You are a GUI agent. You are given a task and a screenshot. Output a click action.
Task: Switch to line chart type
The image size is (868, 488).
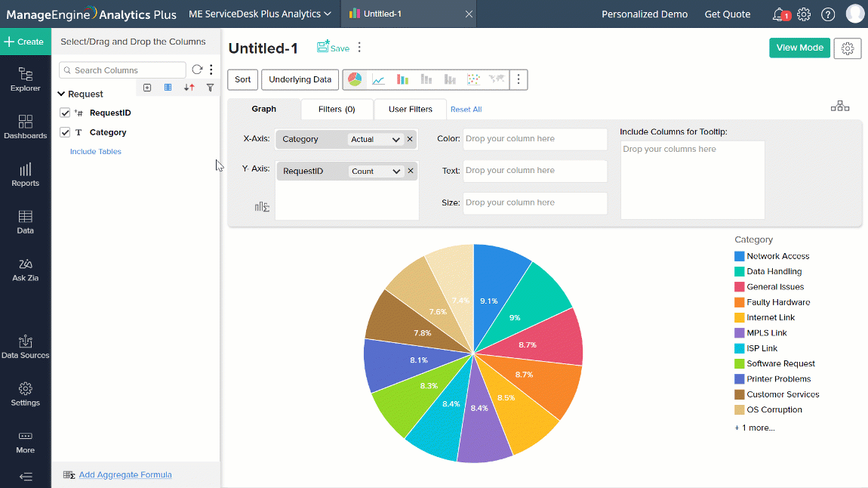coord(379,80)
